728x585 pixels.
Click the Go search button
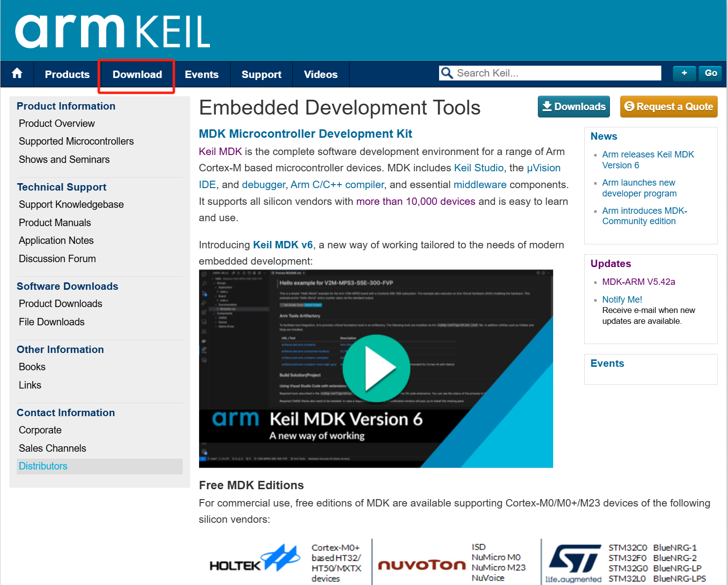point(710,73)
